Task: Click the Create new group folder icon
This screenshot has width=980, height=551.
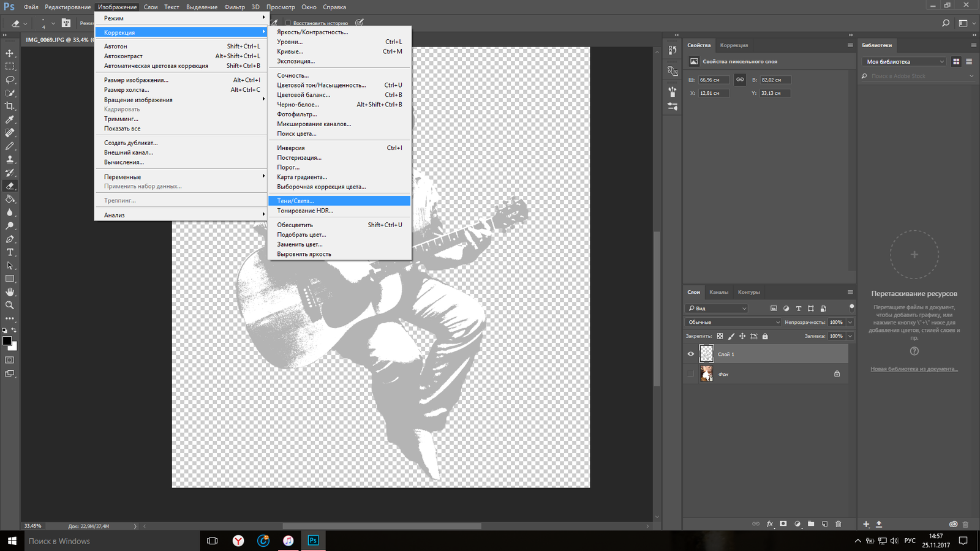Action: pos(811,524)
